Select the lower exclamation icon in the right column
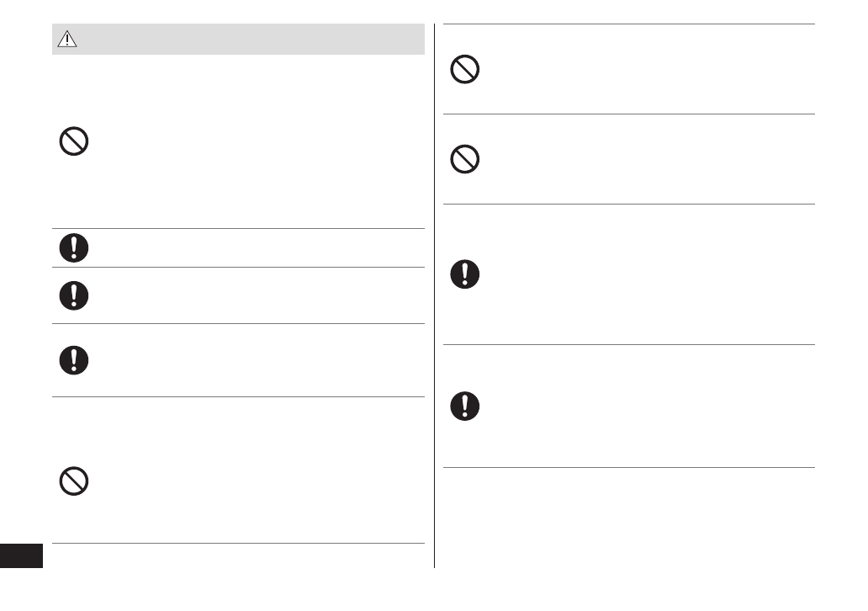868x611 pixels. (464, 406)
